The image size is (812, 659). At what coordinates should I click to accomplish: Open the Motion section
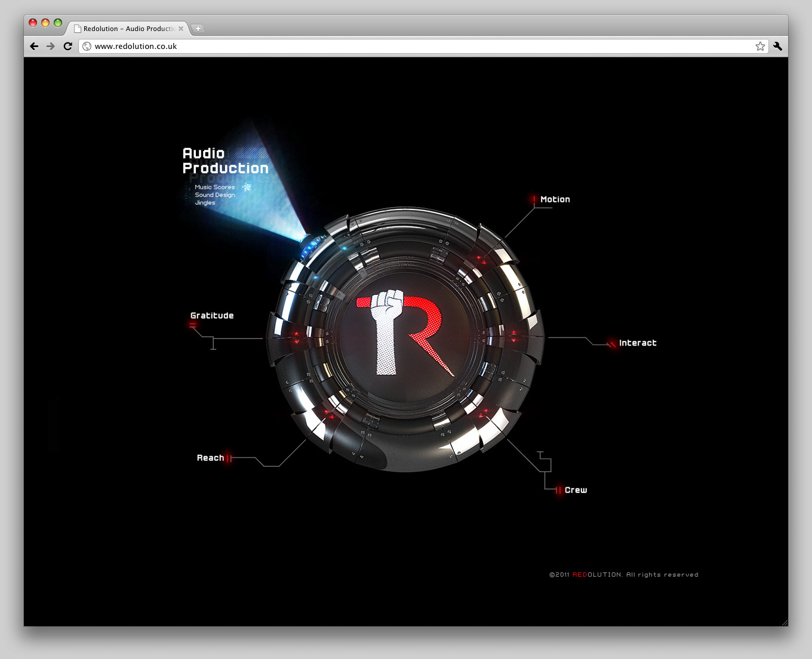(x=555, y=199)
